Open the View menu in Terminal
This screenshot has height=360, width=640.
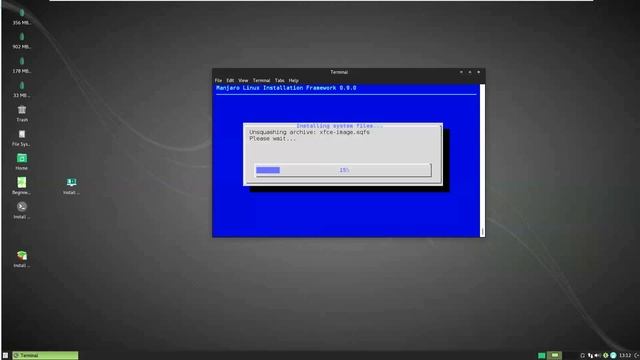(243, 80)
